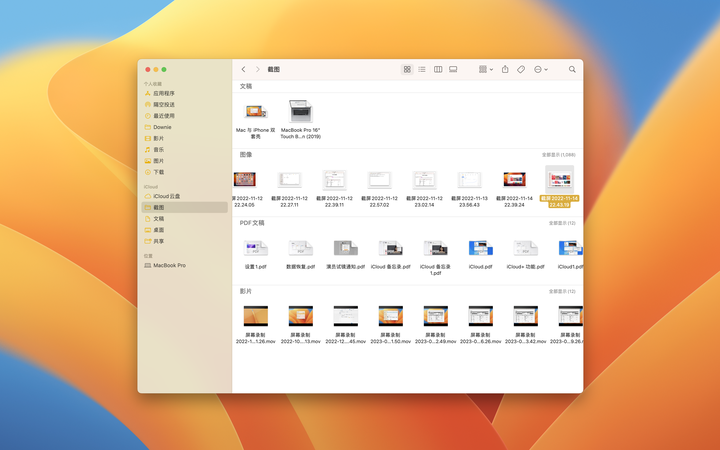Open 音乐 in the sidebar

tap(185, 150)
